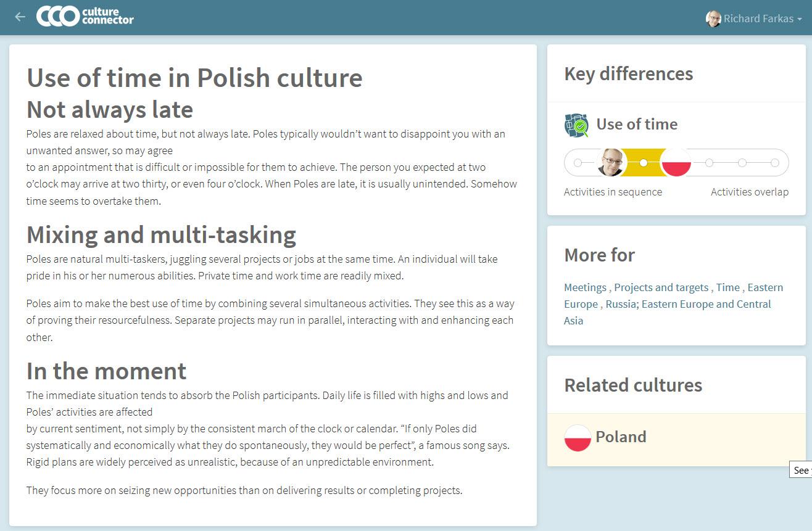This screenshot has height=531, width=812.
Task: Click the tooltip at the right edge
Action: click(801, 470)
